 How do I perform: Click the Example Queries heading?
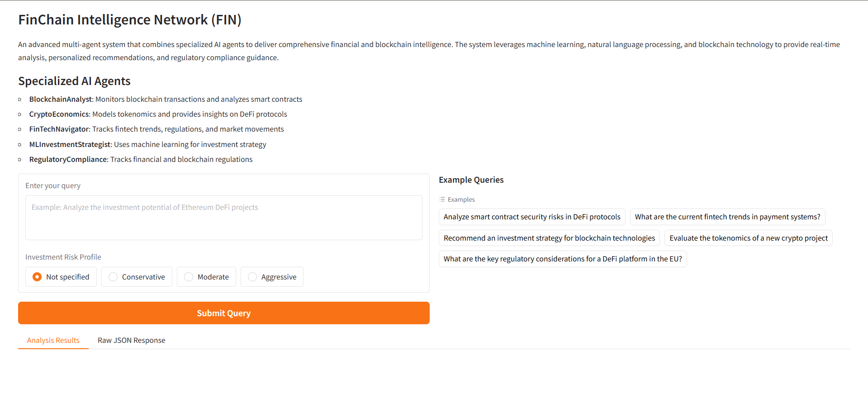[x=471, y=180]
